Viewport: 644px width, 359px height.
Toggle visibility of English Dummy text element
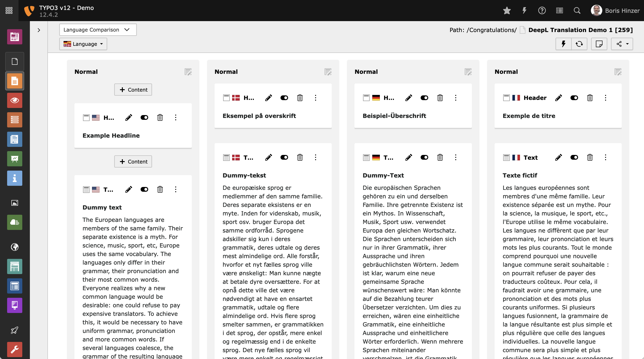tap(144, 189)
